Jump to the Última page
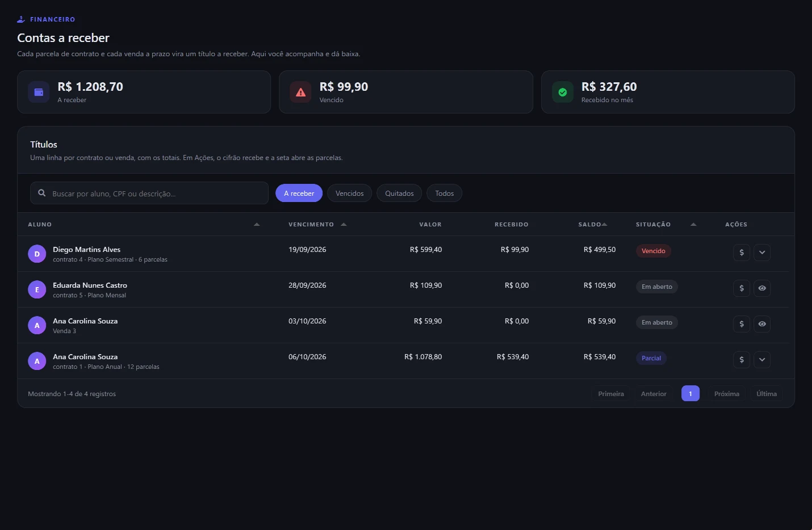The width and height of the screenshot is (812, 530). point(767,393)
